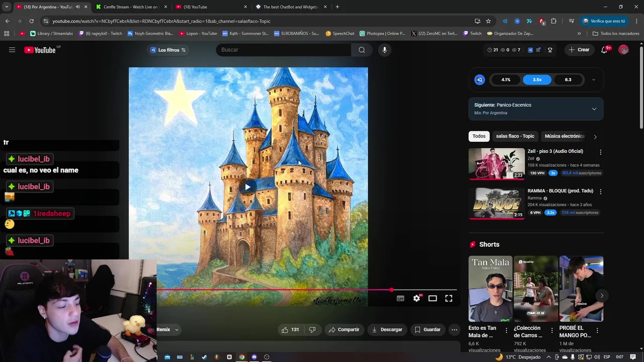Show more filter chips with the right arrow
644x362 pixels.
pyautogui.click(x=595, y=137)
